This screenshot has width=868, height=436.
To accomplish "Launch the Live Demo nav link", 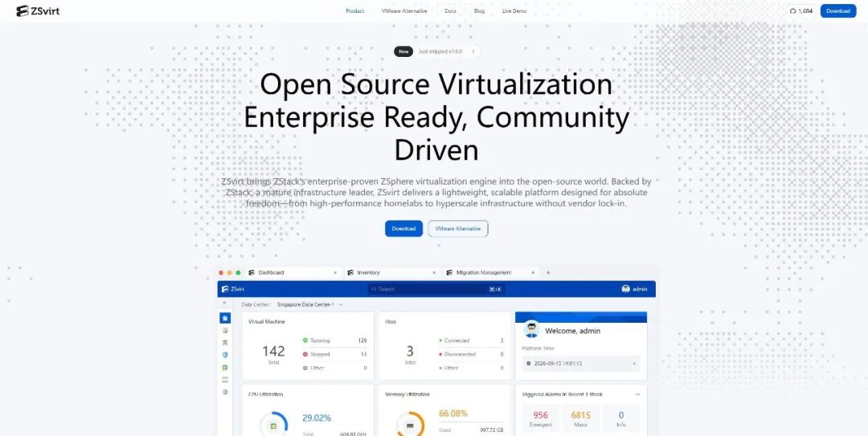I will (x=514, y=11).
